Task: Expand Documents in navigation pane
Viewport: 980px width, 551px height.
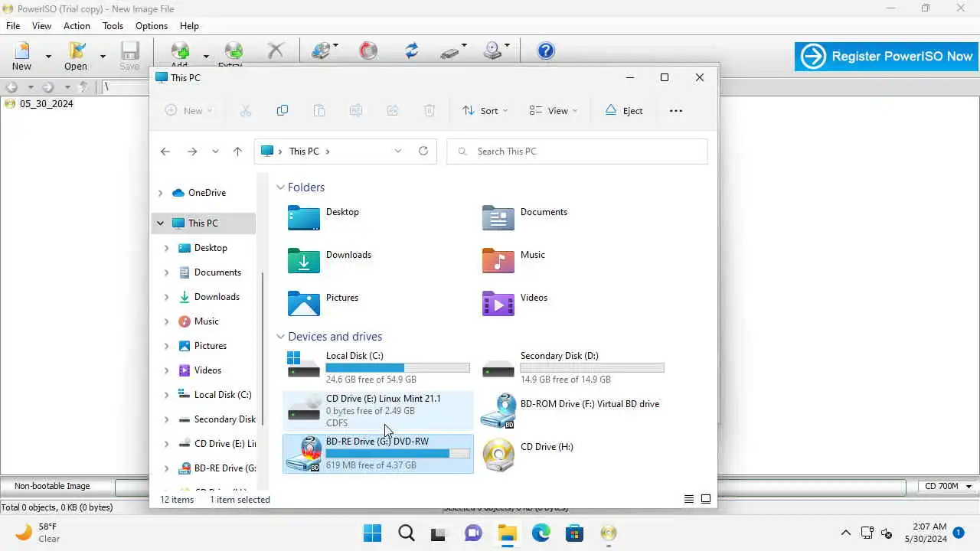Action: pos(166,272)
